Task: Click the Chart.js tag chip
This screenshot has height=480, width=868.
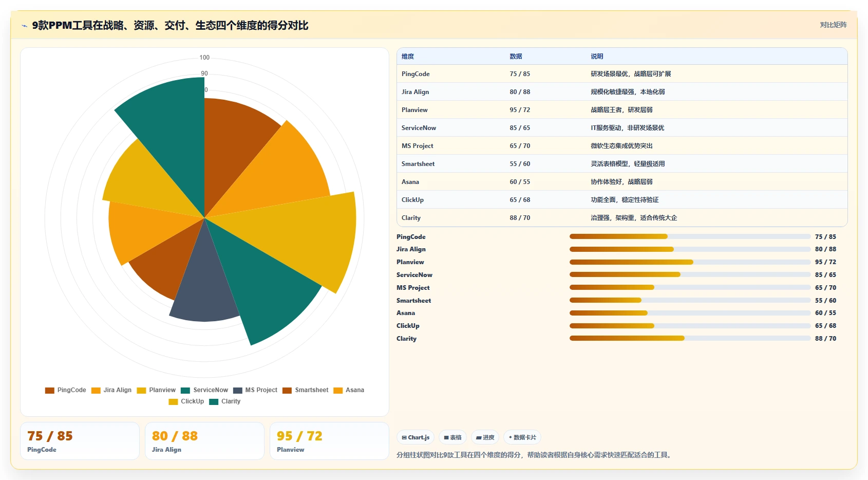Action: click(x=416, y=437)
